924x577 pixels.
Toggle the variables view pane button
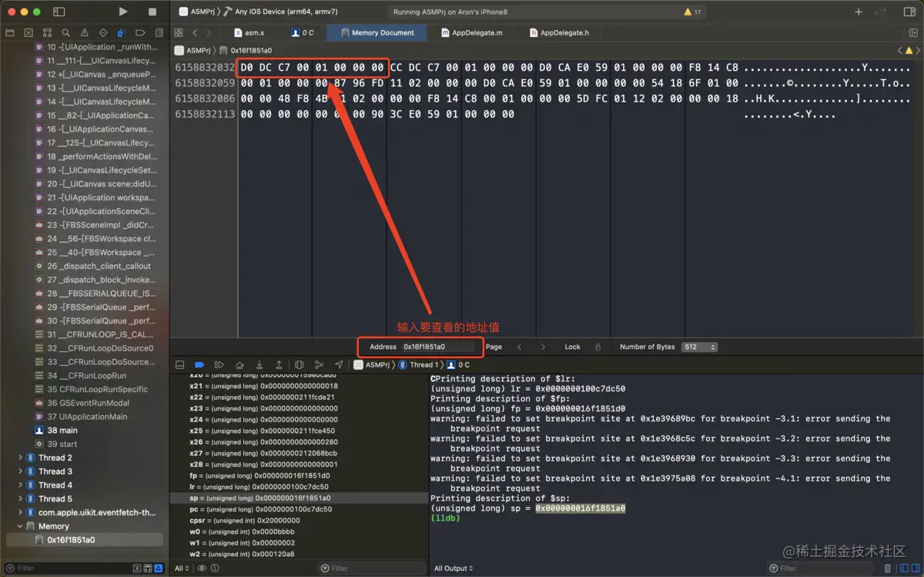[x=903, y=568]
